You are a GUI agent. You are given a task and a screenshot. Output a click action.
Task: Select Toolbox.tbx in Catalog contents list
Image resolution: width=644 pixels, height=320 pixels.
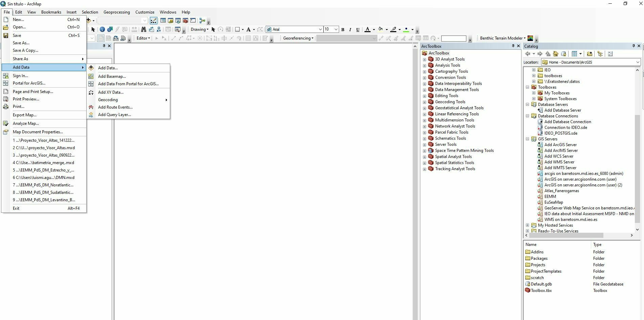pyautogui.click(x=541, y=291)
